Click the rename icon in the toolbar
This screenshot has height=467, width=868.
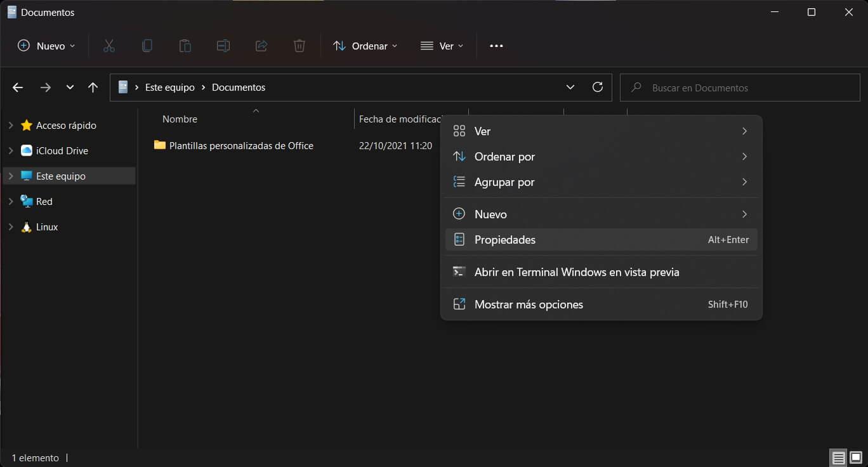coord(223,45)
